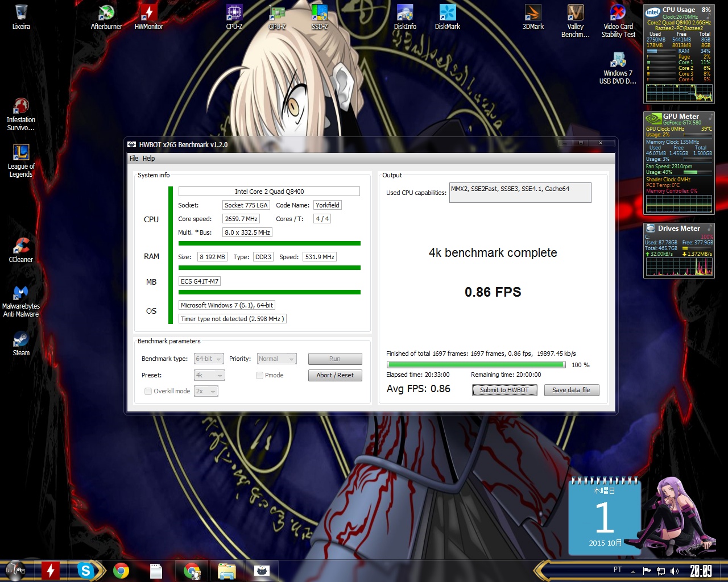This screenshot has width=728, height=582.
Task: Click the PT language indicator
Action: (618, 569)
